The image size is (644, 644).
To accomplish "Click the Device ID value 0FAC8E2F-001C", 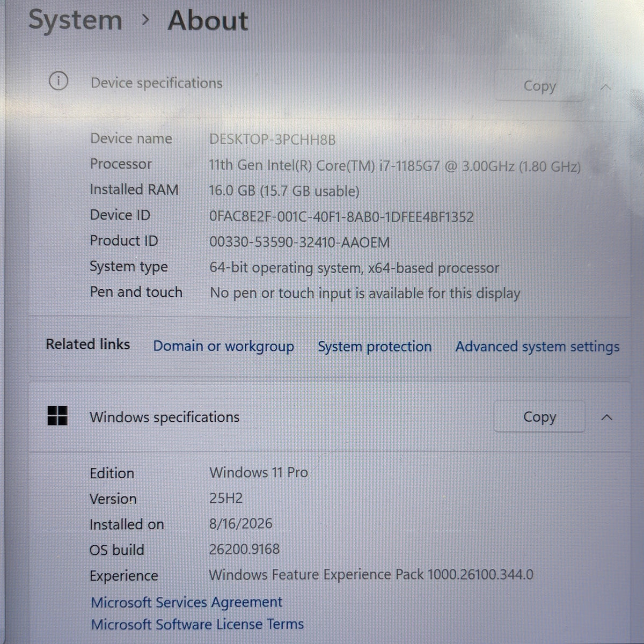I will (x=341, y=217).
